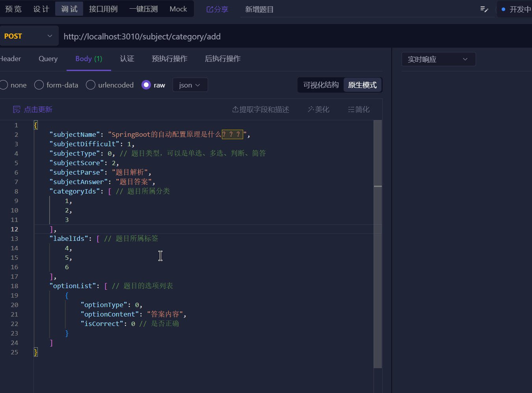Click the "isCorrect" key on line 22
This screenshot has height=393, width=532.
102,324
